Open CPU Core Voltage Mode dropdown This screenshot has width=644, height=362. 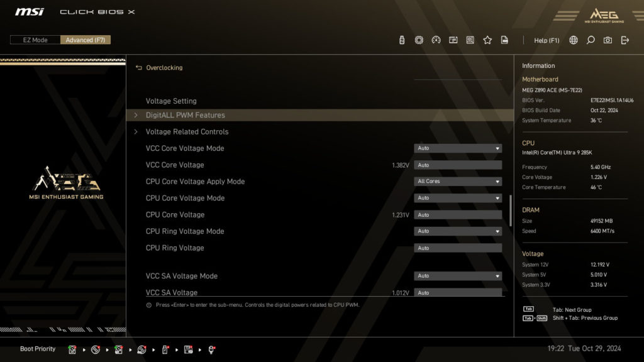[x=458, y=198]
